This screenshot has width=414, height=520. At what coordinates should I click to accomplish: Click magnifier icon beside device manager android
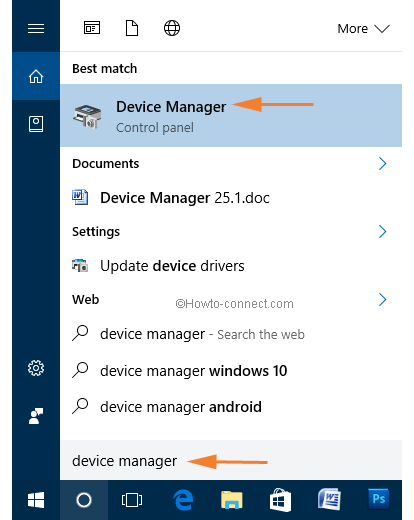tap(80, 406)
